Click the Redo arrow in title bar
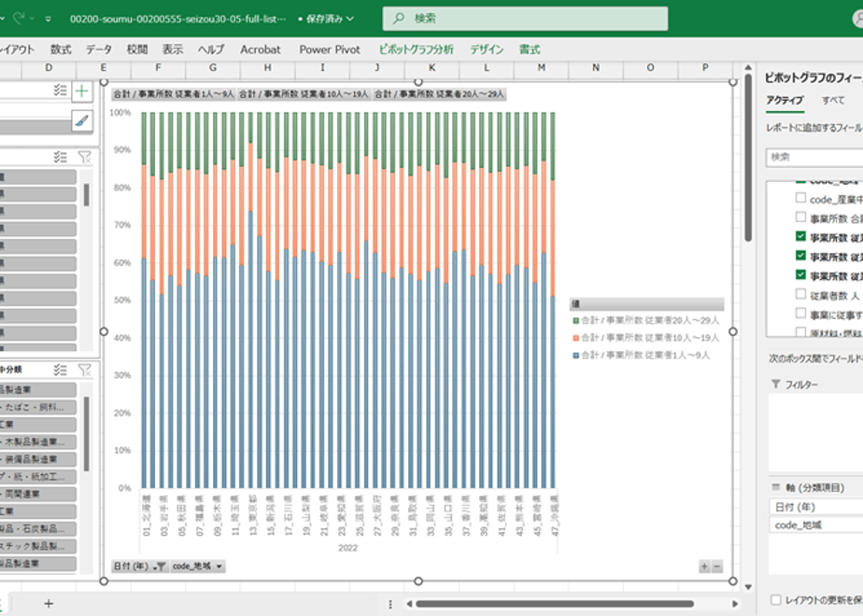The height and width of the screenshot is (616, 863). [19, 18]
